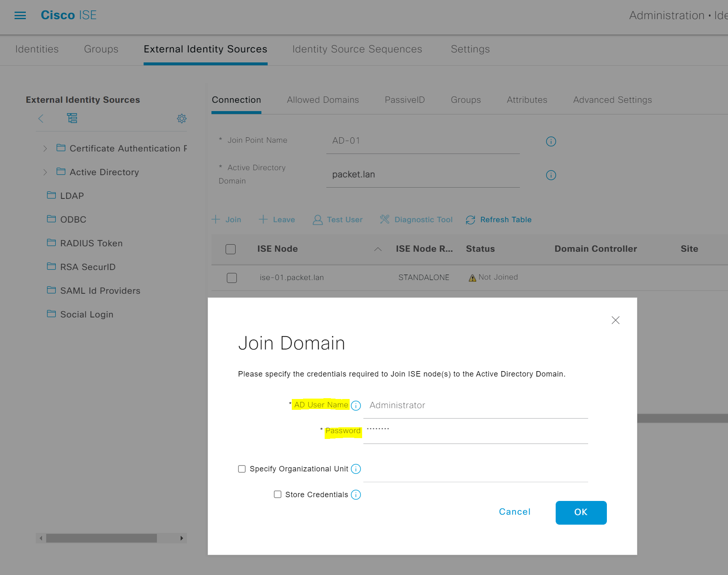Click the info icon next to Store Credentials

click(x=356, y=495)
